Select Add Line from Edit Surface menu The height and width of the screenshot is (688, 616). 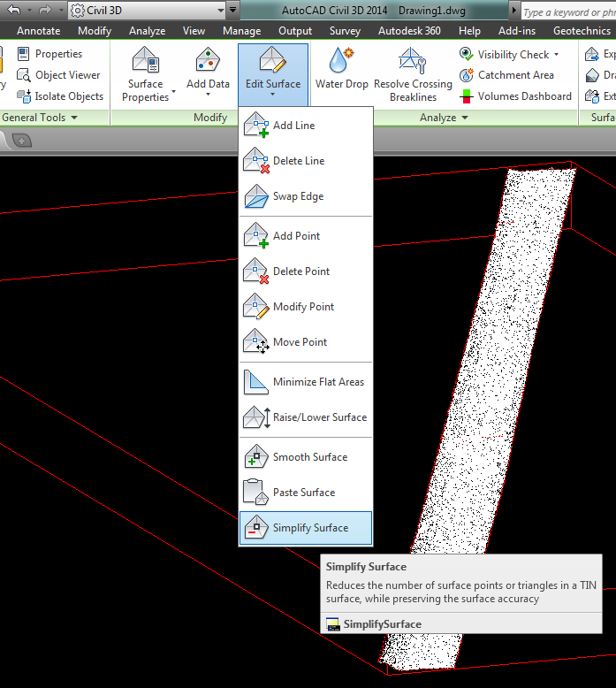click(306, 126)
